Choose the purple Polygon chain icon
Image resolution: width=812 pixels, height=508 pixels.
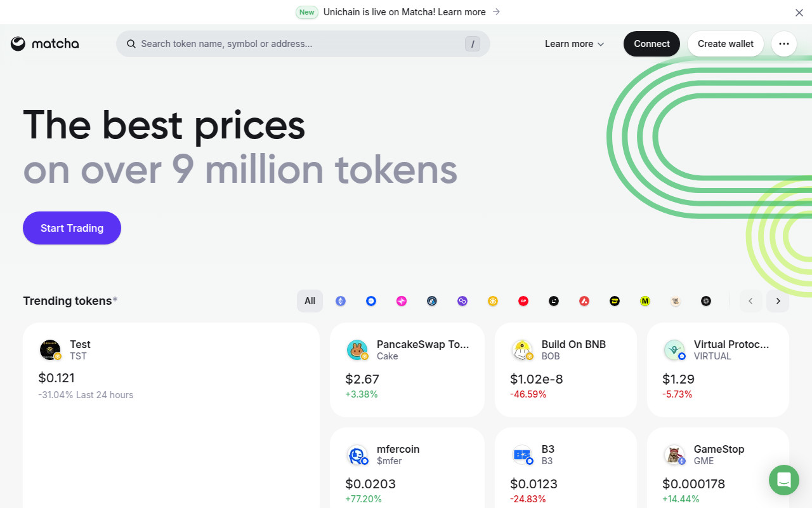point(462,301)
